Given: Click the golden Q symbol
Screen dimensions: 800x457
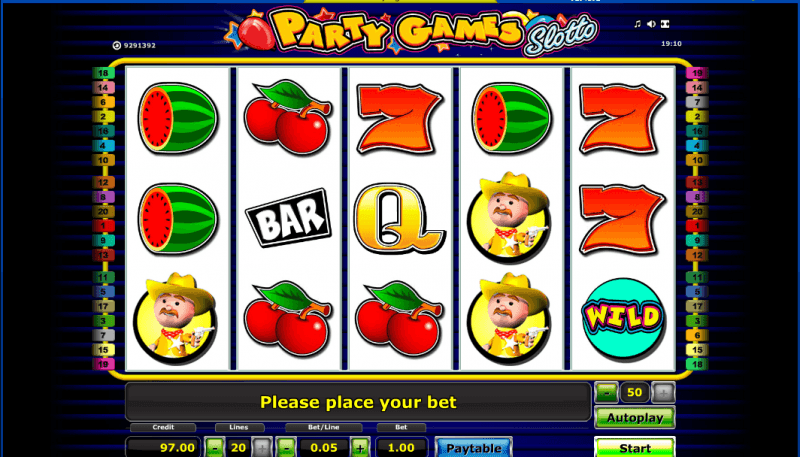Looking at the screenshot, I should [399, 218].
